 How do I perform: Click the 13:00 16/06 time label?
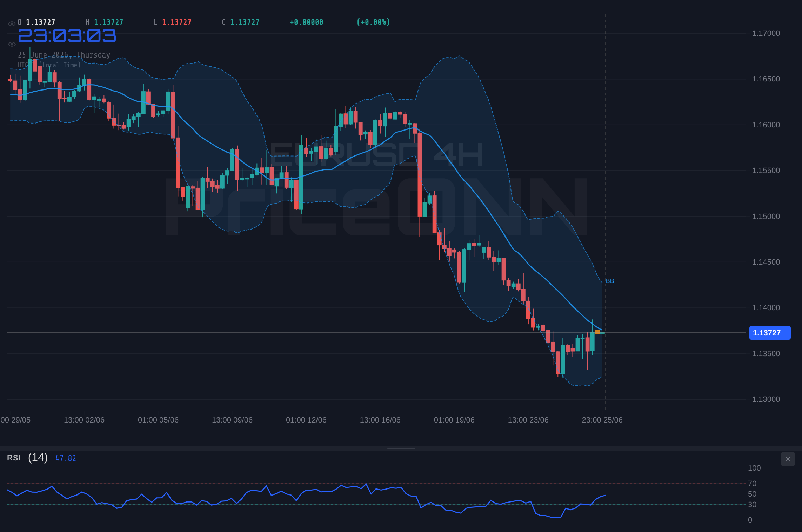[x=380, y=420]
